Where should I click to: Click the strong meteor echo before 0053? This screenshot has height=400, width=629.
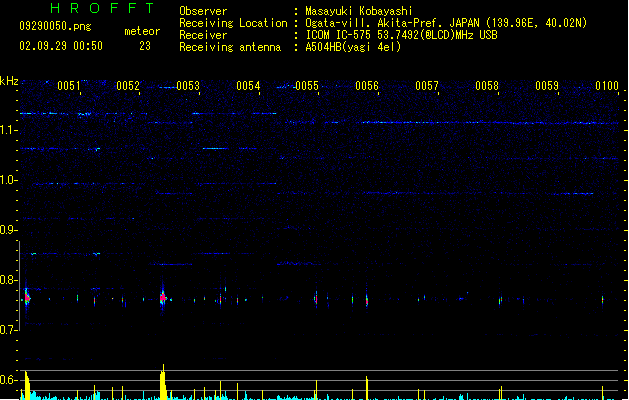tap(163, 298)
